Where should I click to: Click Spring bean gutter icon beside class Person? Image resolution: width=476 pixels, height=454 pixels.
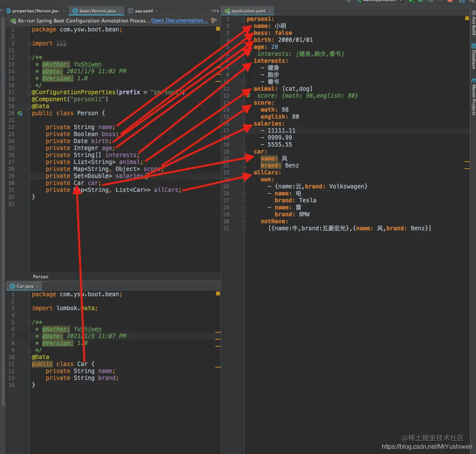[20, 113]
